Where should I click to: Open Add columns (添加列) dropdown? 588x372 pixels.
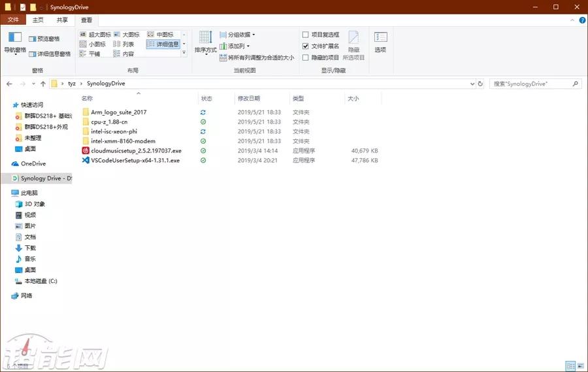(235, 46)
